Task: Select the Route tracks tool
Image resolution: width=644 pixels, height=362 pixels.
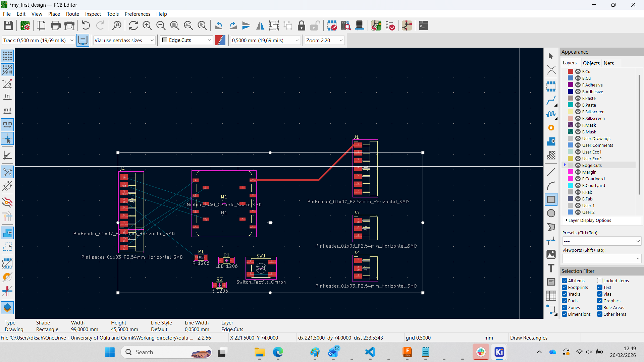Action: 551,100
